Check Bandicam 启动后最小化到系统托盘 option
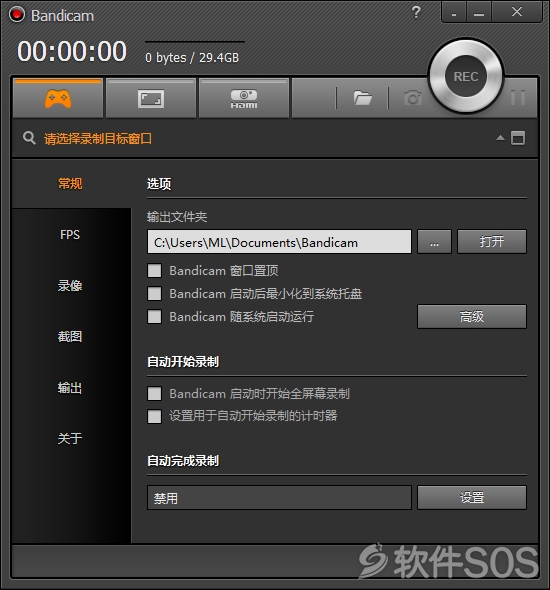550x590 pixels. coord(154,293)
